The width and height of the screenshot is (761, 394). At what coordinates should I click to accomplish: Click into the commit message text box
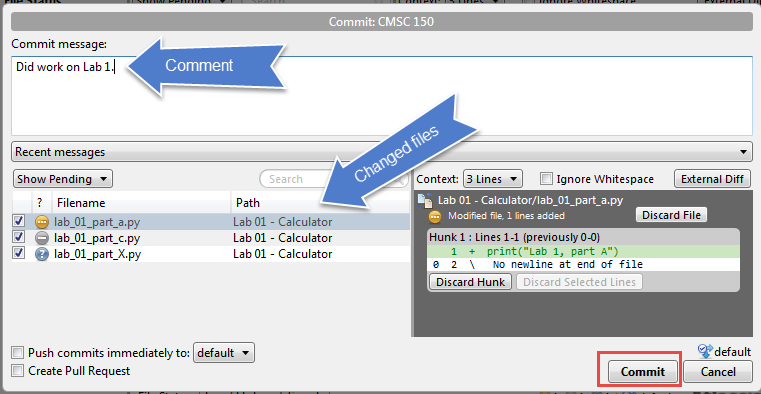[x=381, y=96]
